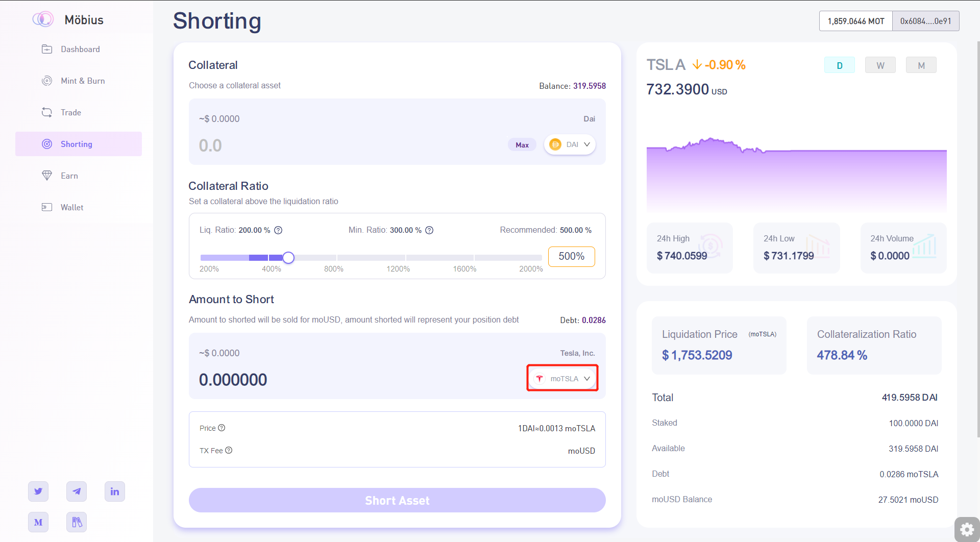Click the 319.5958 DAI available value
The height and width of the screenshot is (542, 980).
pos(914,449)
